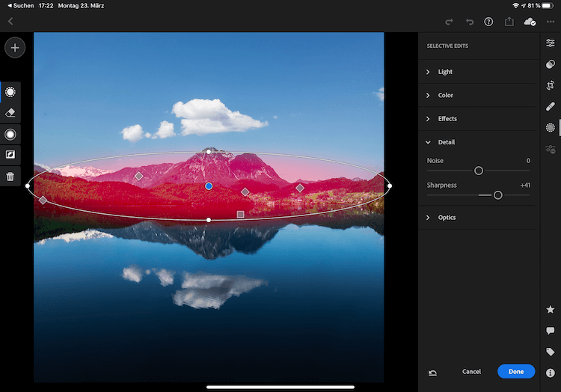Click the redo arrow icon

pos(450,22)
